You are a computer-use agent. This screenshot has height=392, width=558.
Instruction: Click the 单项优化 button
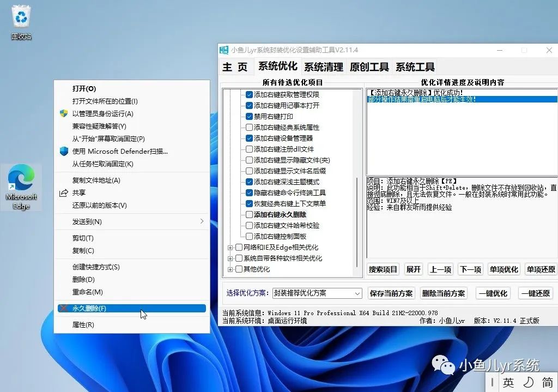coord(504,269)
